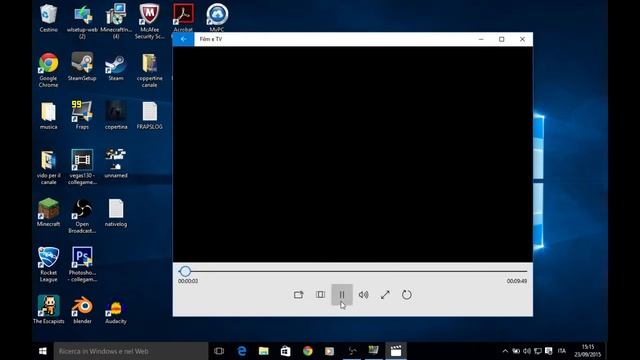Select the unnamed desktop file

coord(116,164)
